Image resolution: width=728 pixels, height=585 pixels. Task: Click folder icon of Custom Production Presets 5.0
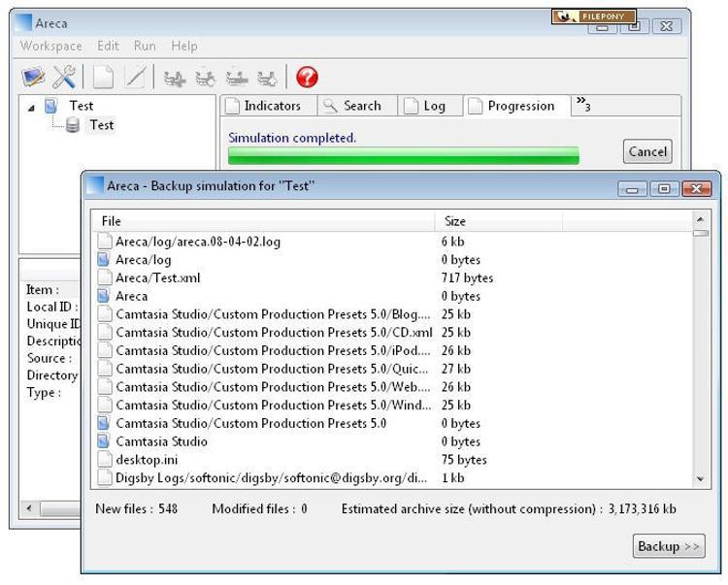pyautogui.click(x=104, y=423)
